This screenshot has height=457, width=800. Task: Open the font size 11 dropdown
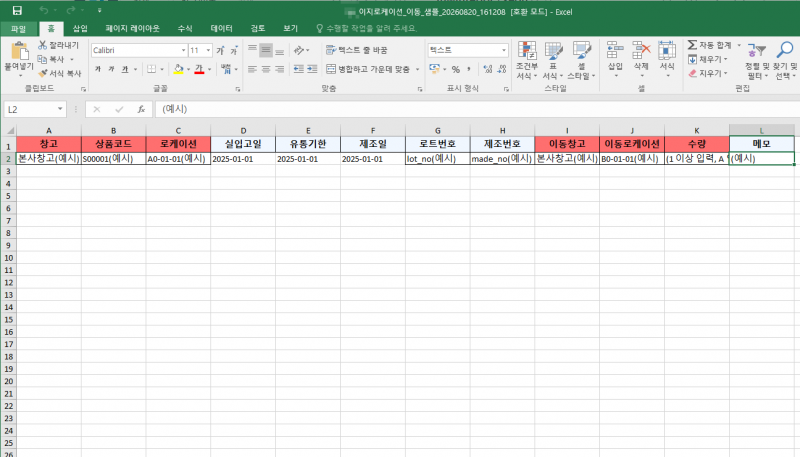pyautogui.click(x=208, y=50)
